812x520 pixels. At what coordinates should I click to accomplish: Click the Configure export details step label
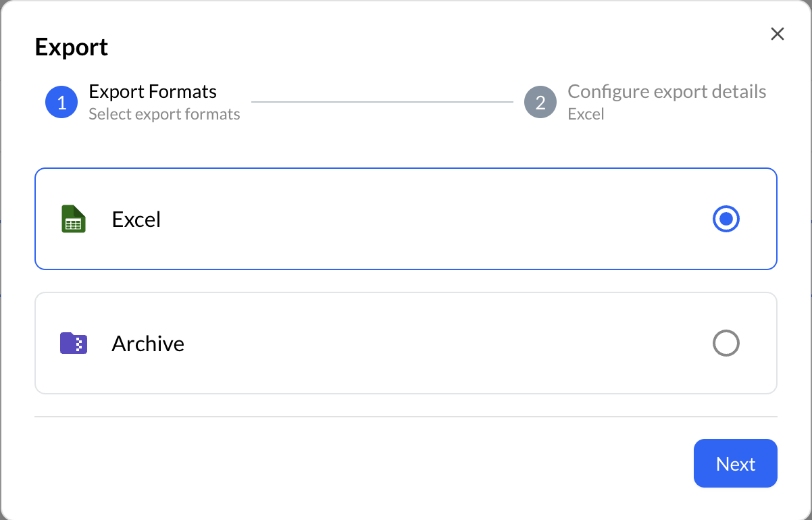pyautogui.click(x=667, y=90)
